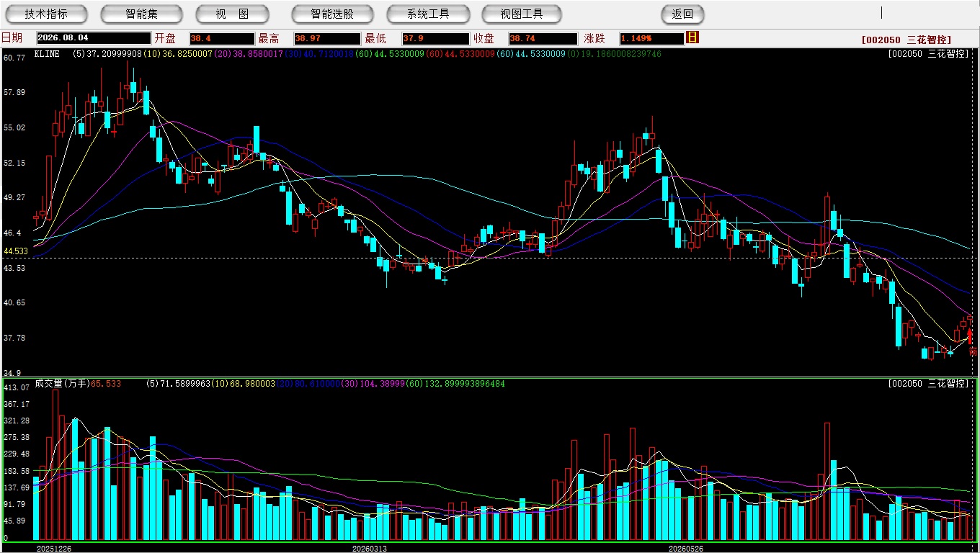980x553 pixels.
Task: Click the 20251226 date axis label
Action: (54, 548)
